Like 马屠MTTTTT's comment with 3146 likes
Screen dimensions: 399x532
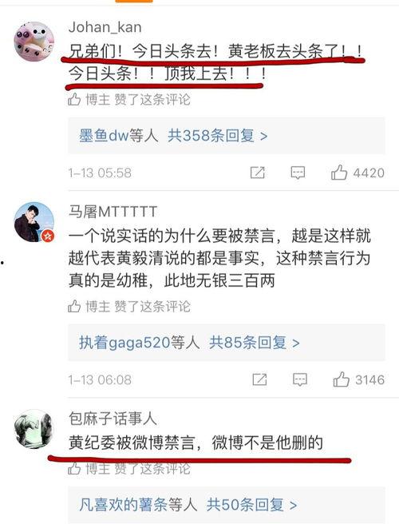coord(342,379)
